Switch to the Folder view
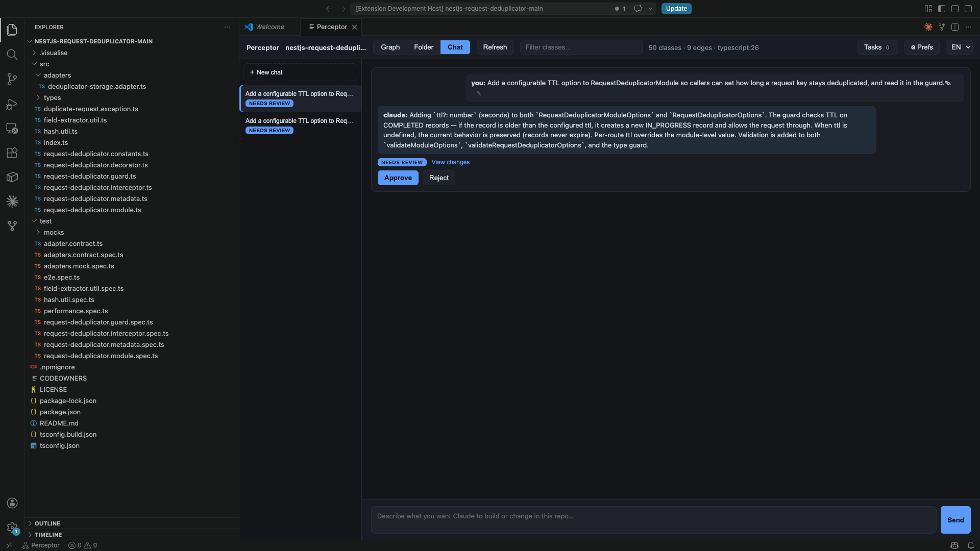The width and height of the screenshot is (980, 551). click(x=424, y=47)
